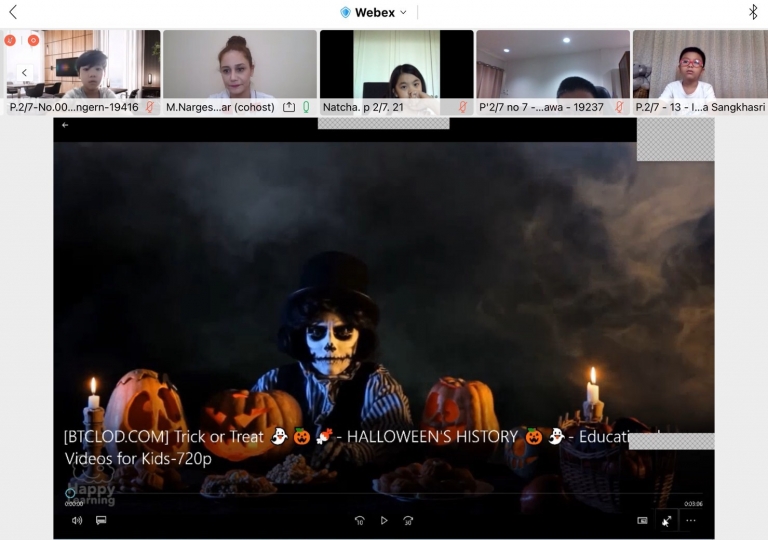This screenshot has height=540, width=768.
Task: Select Natcha p 2/7. 21 video thumbnail
Action: tap(397, 72)
